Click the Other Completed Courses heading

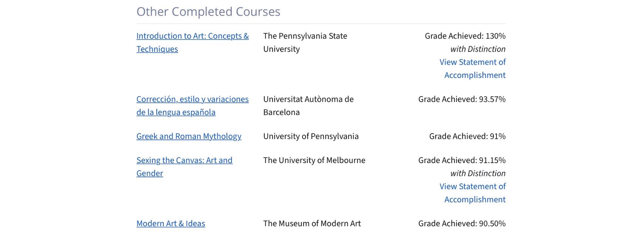point(208,12)
